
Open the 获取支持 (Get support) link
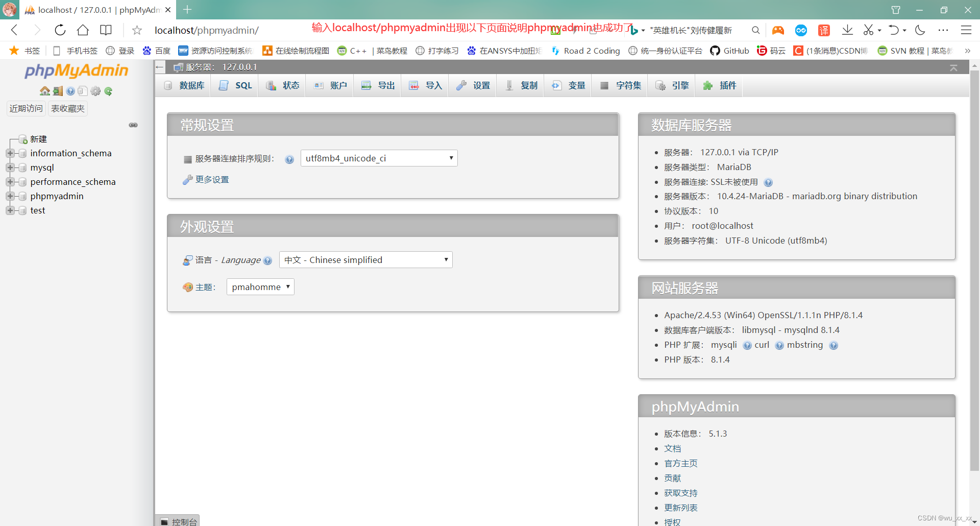(x=681, y=493)
